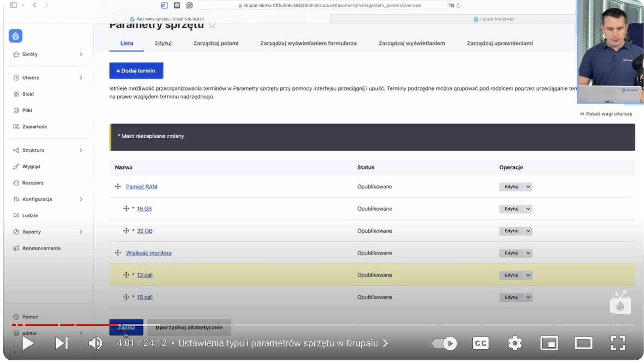The image size is (644, 361).
Task: Click Edytuj button for 16 cali
Action: pyautogui.click(x=511, y=297)
